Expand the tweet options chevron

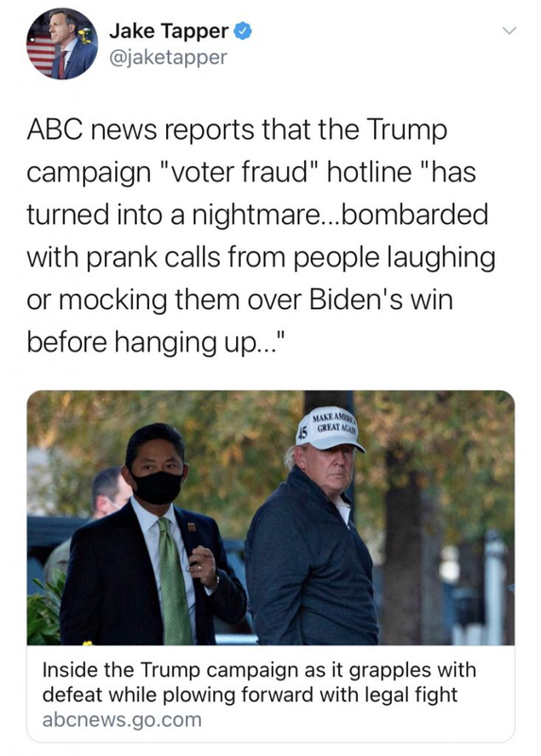click(x=509, y=31)
